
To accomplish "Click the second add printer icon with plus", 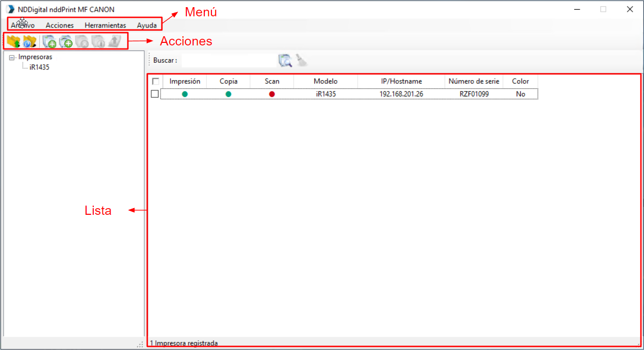I will (66, 41).
